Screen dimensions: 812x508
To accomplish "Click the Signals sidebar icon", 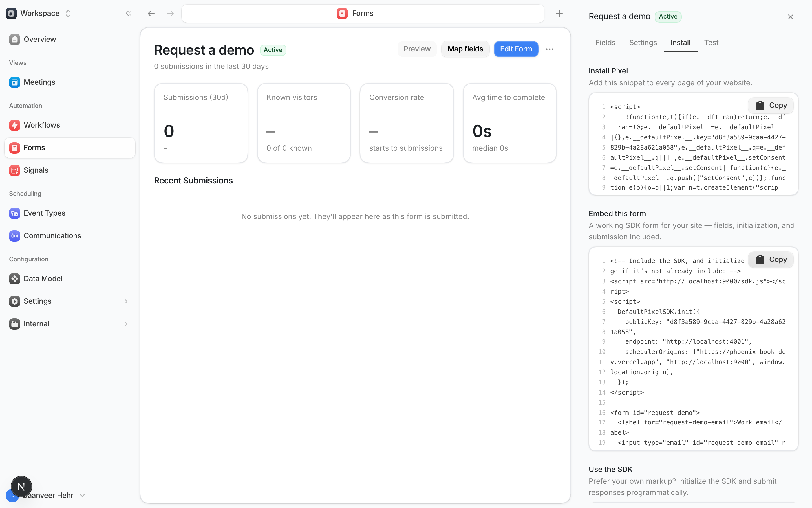I will coord(14,170).
